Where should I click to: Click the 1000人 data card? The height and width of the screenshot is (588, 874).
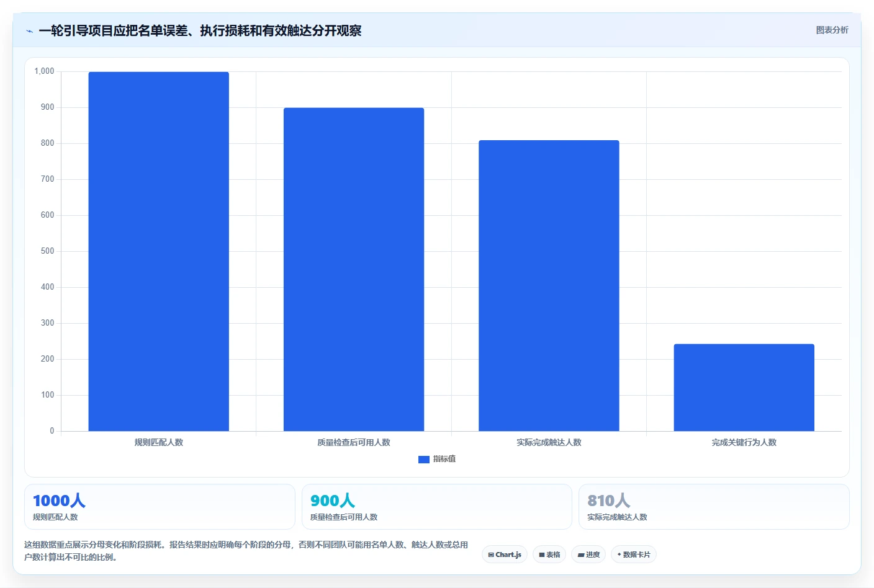point(160,507)
